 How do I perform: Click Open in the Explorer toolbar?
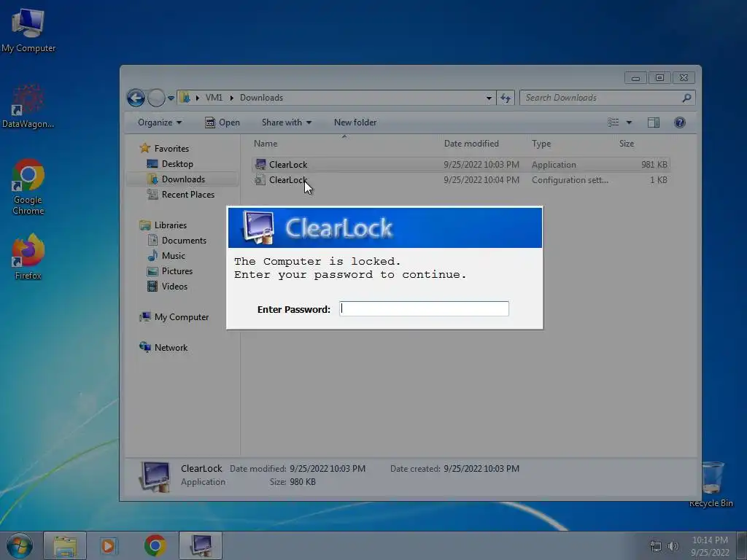(x=222, y=122)
